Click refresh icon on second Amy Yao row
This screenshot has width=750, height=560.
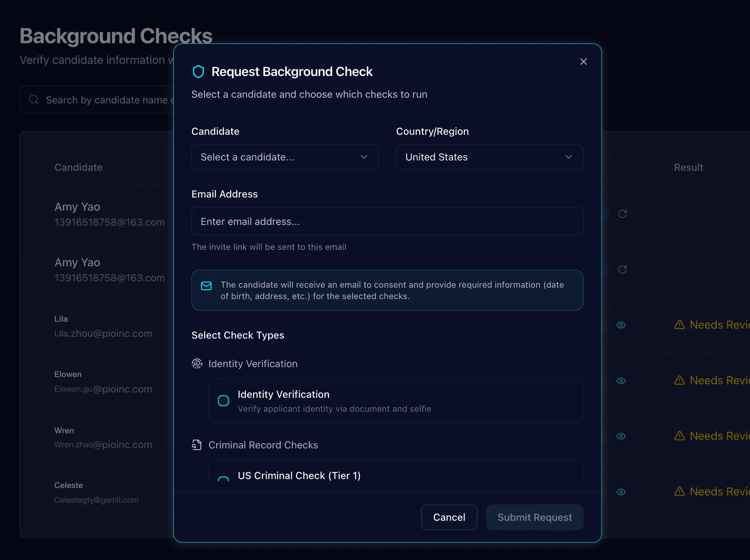click(x=622, y=269)
